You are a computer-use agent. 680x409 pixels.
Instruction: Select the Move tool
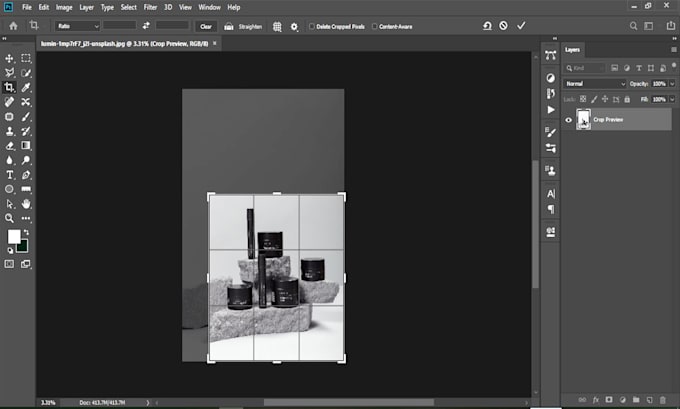[10, 59]
